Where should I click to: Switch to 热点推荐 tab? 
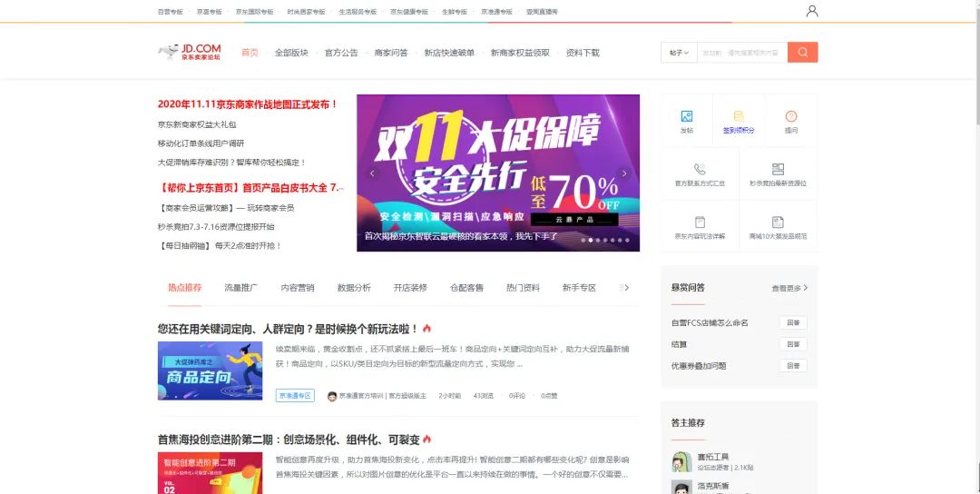(184, 288)
